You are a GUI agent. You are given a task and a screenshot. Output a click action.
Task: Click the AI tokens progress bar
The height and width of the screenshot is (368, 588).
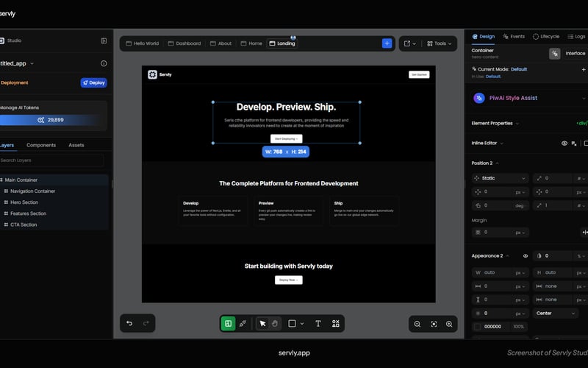51,120
